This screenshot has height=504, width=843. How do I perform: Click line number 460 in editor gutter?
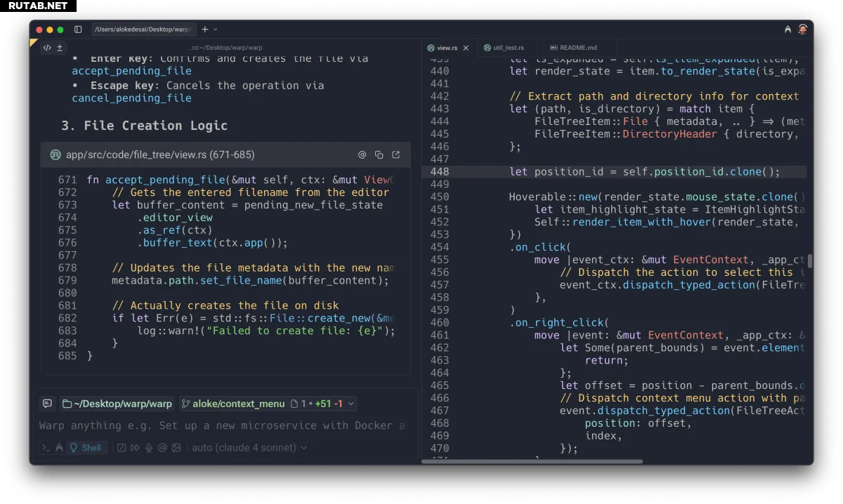(x=440, y=323)
